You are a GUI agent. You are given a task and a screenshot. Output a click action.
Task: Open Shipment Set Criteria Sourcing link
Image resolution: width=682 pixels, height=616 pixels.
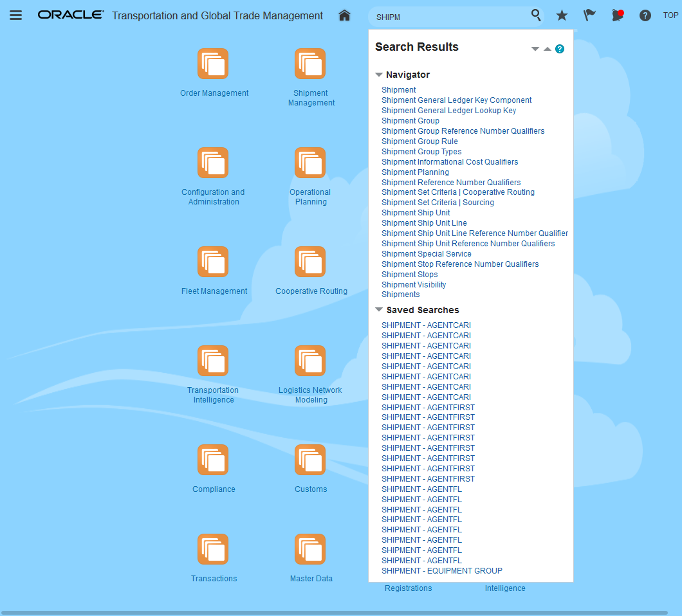tap(438, 202)
